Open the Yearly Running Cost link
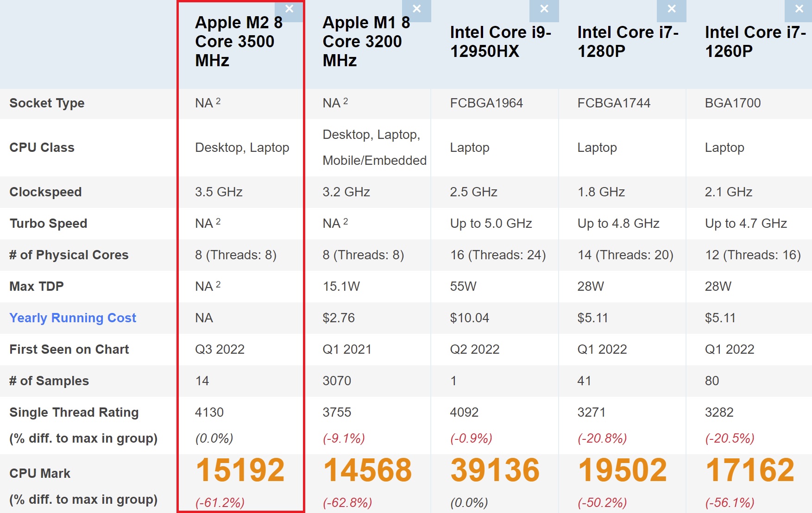 point(73,318)
